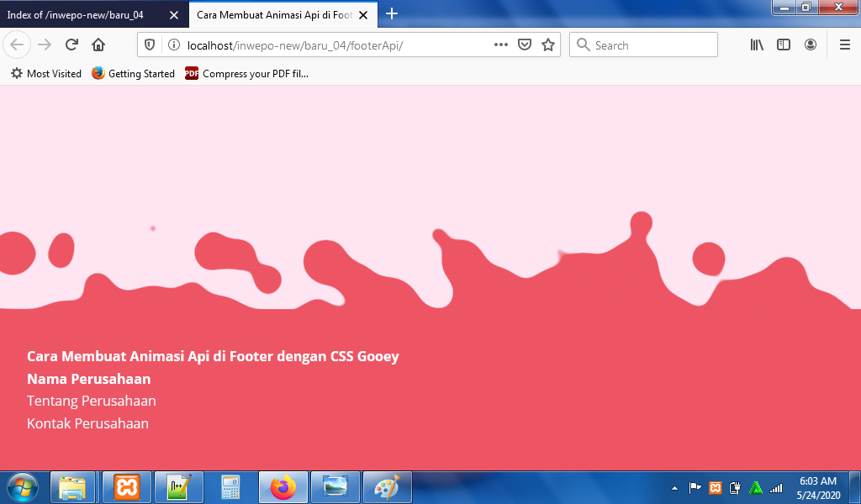The image size is (861, 504).
Task: Click XAMPP icon in system tray
Action: (715, 487)
